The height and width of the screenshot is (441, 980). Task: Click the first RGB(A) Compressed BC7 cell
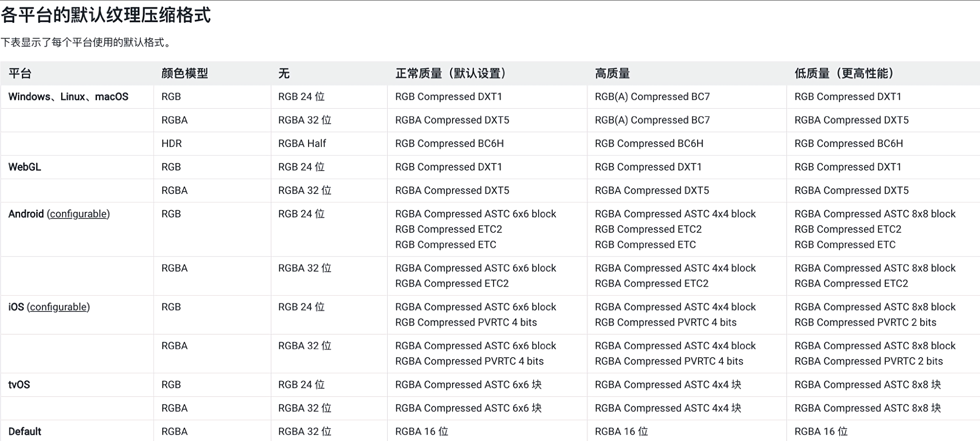pos(652,97)
